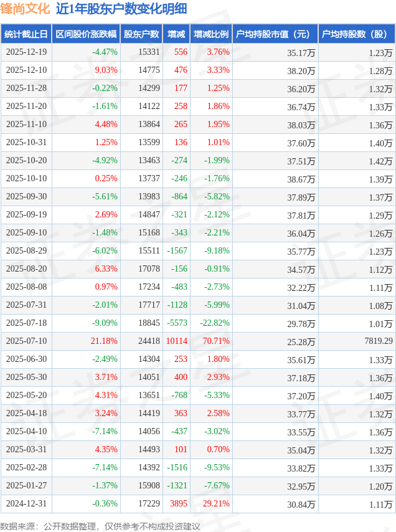Select shareholder count 24418 cell

(x=149, y=341)
